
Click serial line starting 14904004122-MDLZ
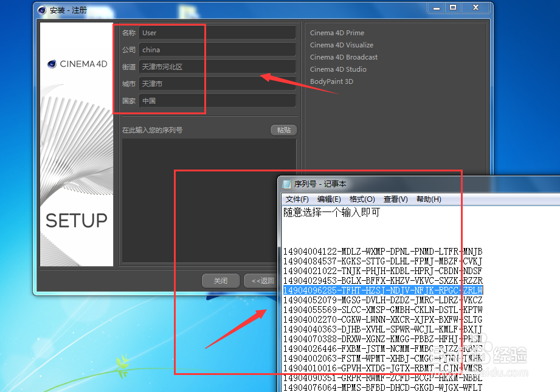click(x=383, y=252)
